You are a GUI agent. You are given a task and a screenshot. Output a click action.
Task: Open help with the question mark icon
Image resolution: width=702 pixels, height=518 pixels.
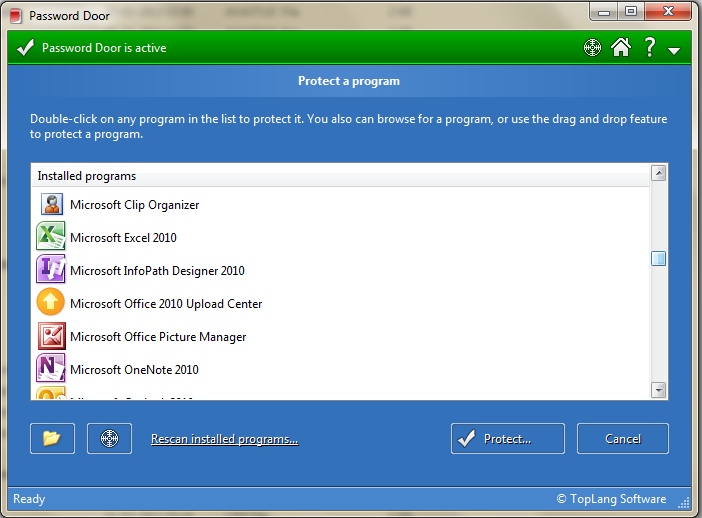point(650,47)
